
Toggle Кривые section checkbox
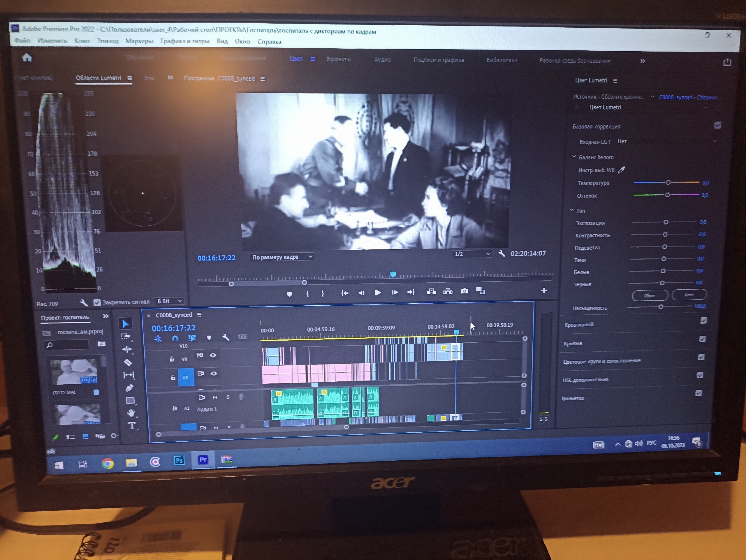(x=702, y=339)
